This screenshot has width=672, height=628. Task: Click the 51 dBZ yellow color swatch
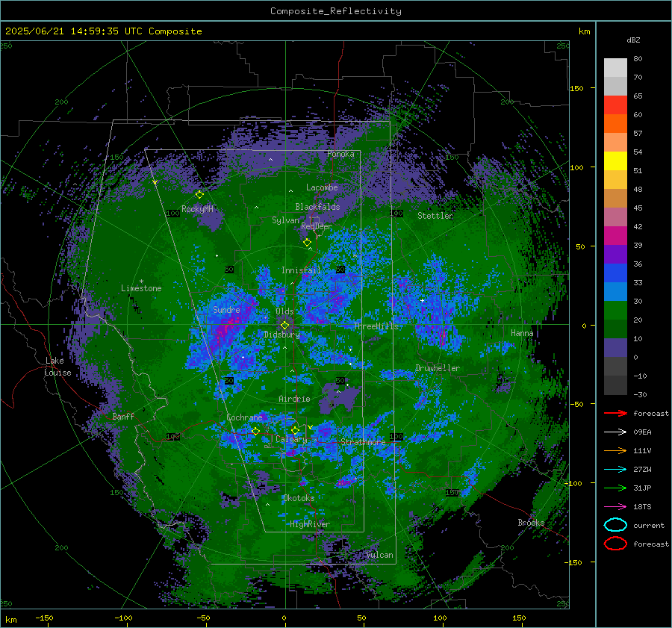(x=615, y=161)
